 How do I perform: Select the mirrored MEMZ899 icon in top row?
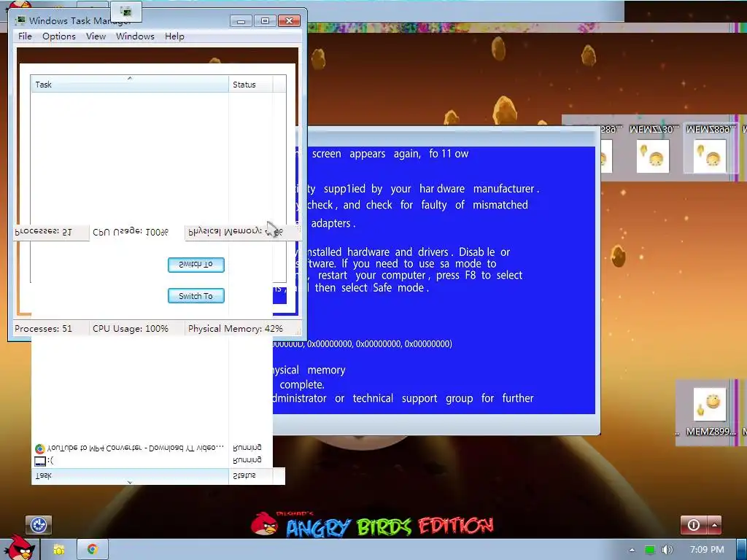(x=710, y=149)
